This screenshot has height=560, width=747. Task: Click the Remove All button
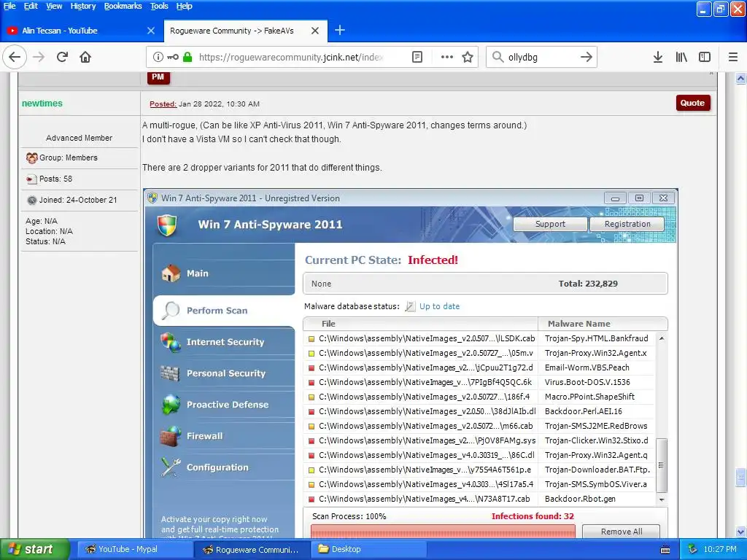click(x=622, y=532)
